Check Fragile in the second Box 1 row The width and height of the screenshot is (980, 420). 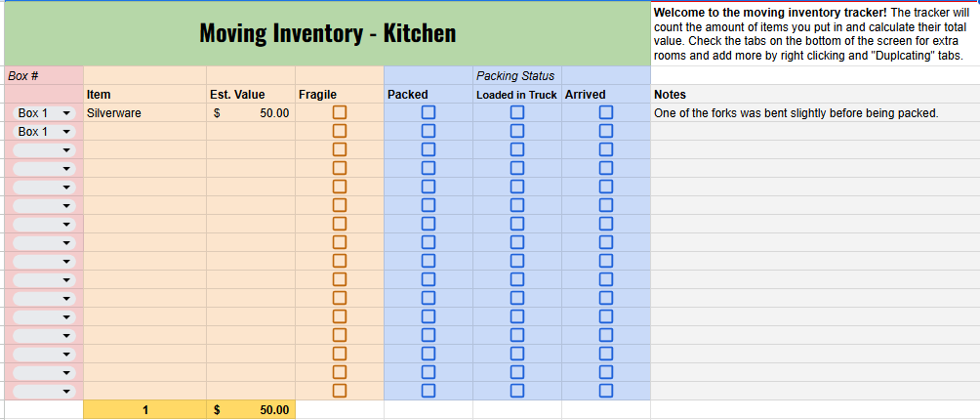(340, 132)
